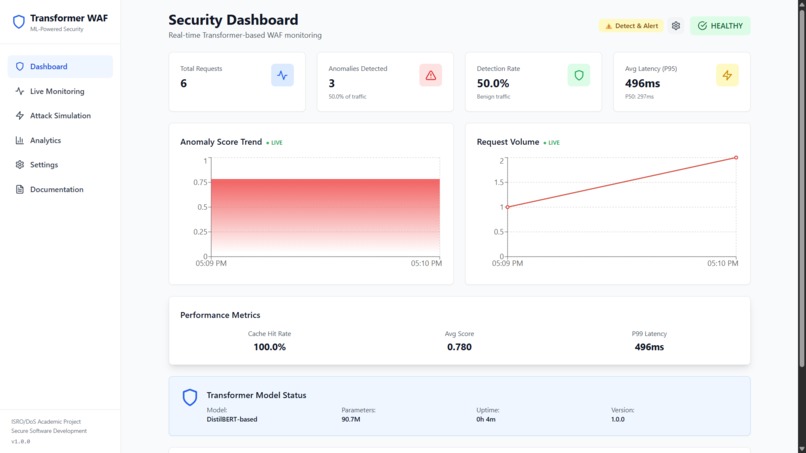Screen dimensions: 806x453
Task: Click the scrollbar down arrow
Action: pos(801,449)
